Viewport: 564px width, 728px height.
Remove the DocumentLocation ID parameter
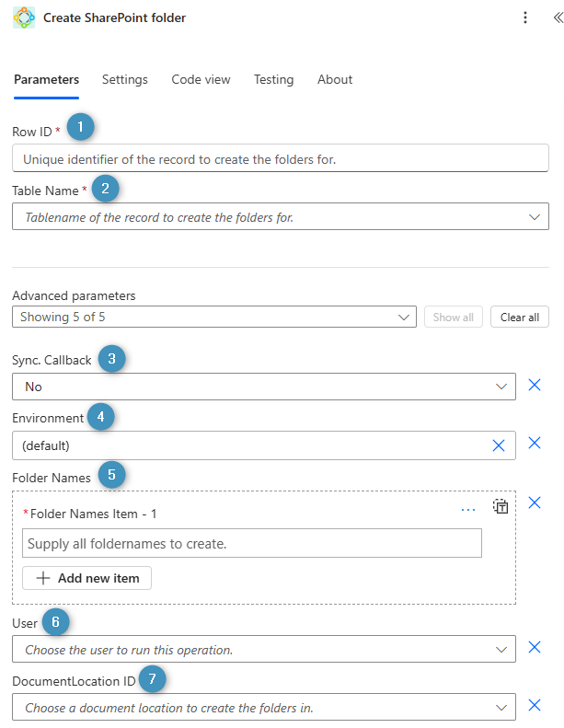535,706
